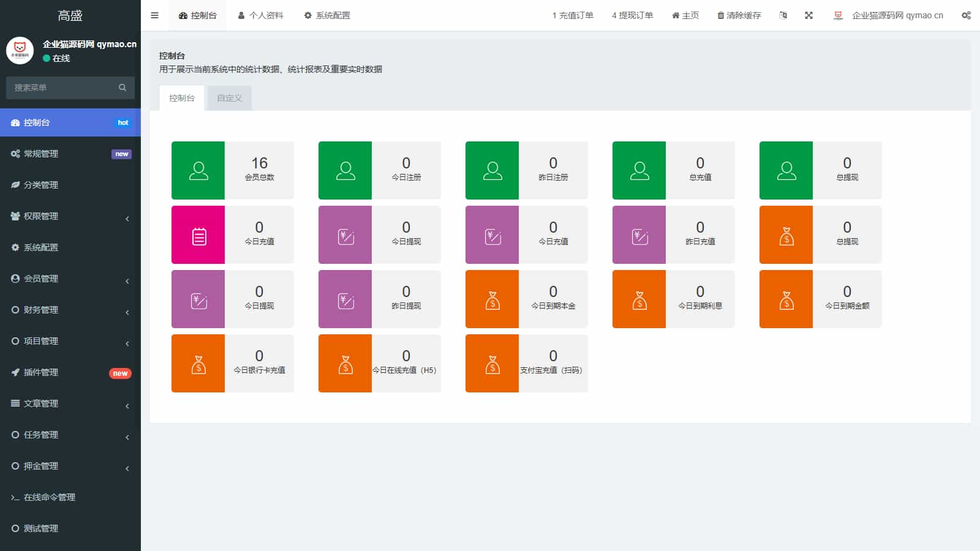The width and height of the screenshot is (980, 551).
Task: Expand the 会员管理 sidebar menu
Action: click(70, 279)
